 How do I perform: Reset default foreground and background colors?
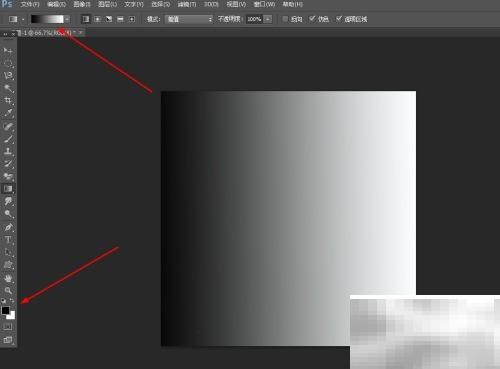pyautogui.click(x=4, y=301)
